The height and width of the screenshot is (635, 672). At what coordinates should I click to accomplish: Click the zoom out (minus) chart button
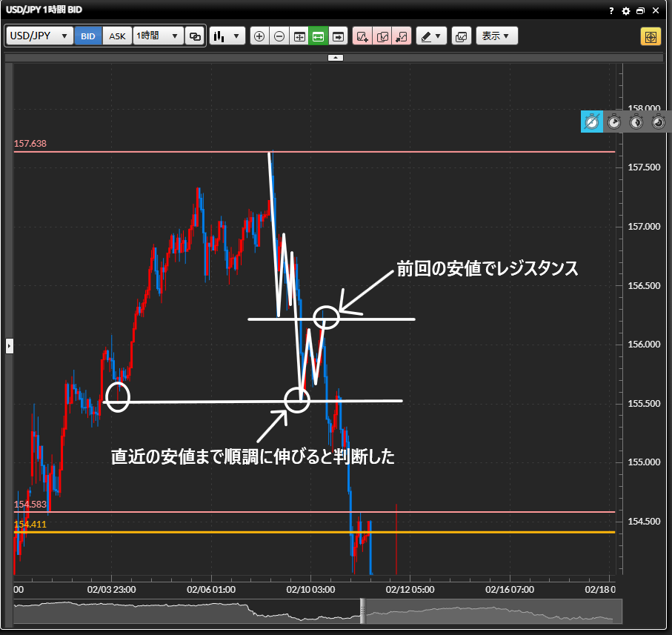pyautogui.click(x=279, y=36)
